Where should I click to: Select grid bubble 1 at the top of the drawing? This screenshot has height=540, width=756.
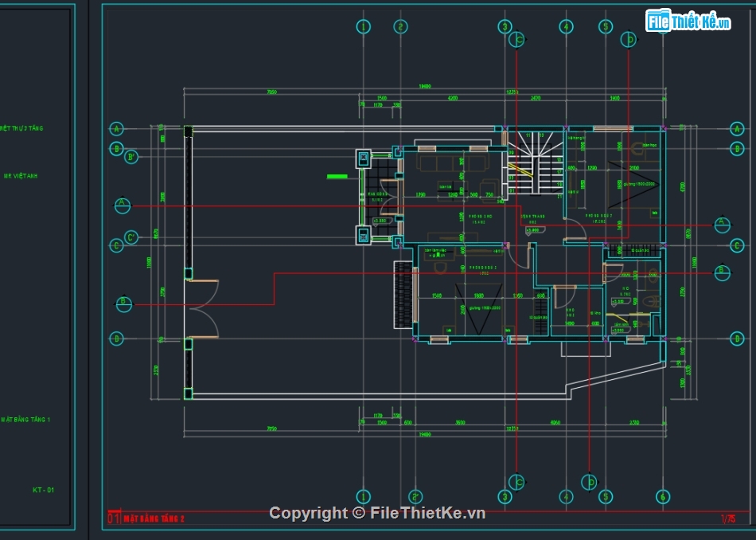364,27
